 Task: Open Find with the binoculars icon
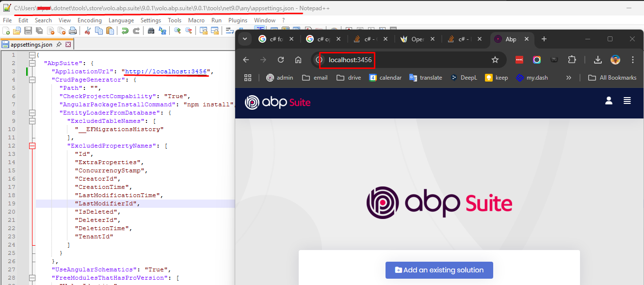tap(151, 31)
